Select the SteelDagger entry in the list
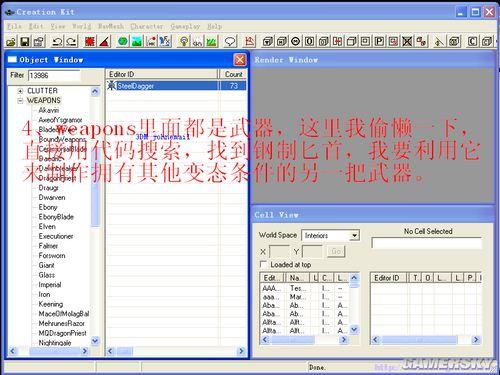The image size is (500, 375). (x=177, y=86)
